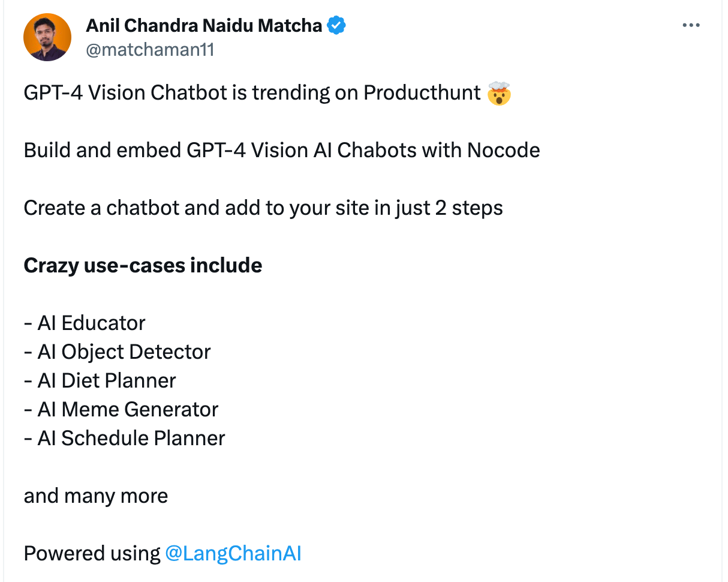This screenshot has width=728, height=582.
Task: Click the 'and many more' text
Action: 96,496
